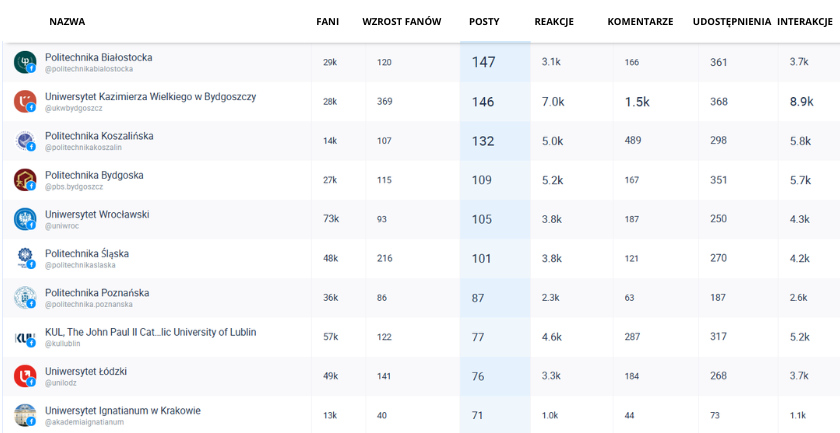Click Uniwersytet Łódzki red logo

[25, 376]
